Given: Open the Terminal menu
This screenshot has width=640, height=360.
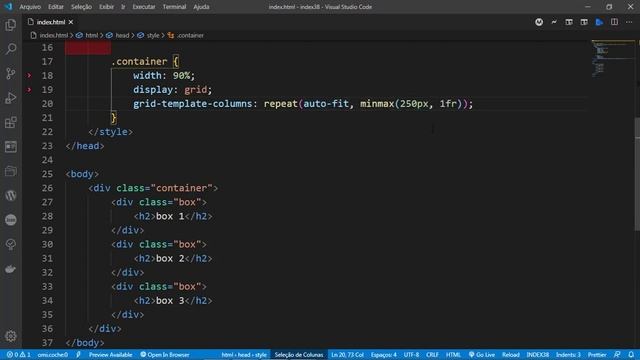Looking at the screenshot, I should point(174,7).
